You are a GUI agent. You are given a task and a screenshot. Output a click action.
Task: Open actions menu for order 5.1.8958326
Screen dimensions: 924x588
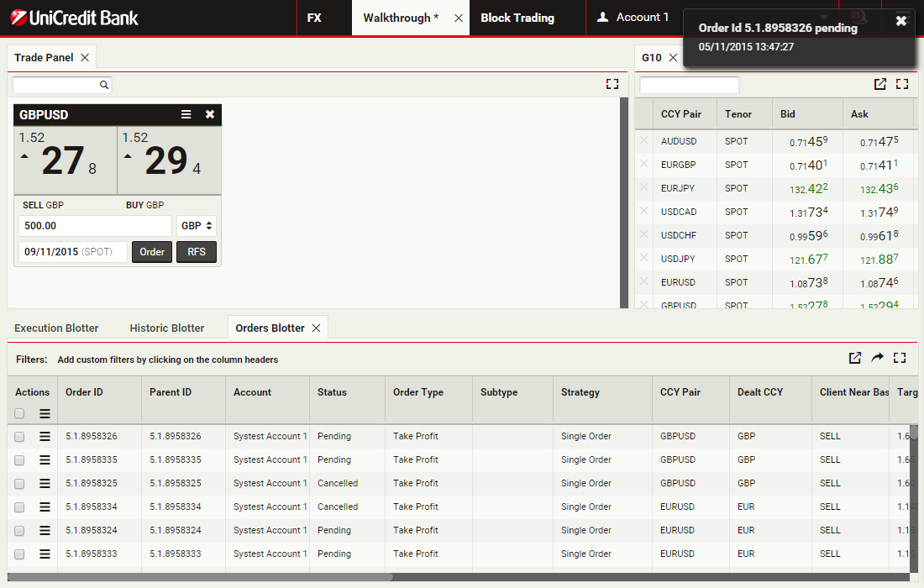click(45, 436)
